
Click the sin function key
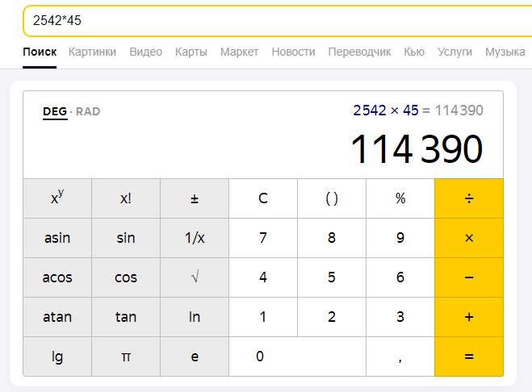click(x=126, y=238)
